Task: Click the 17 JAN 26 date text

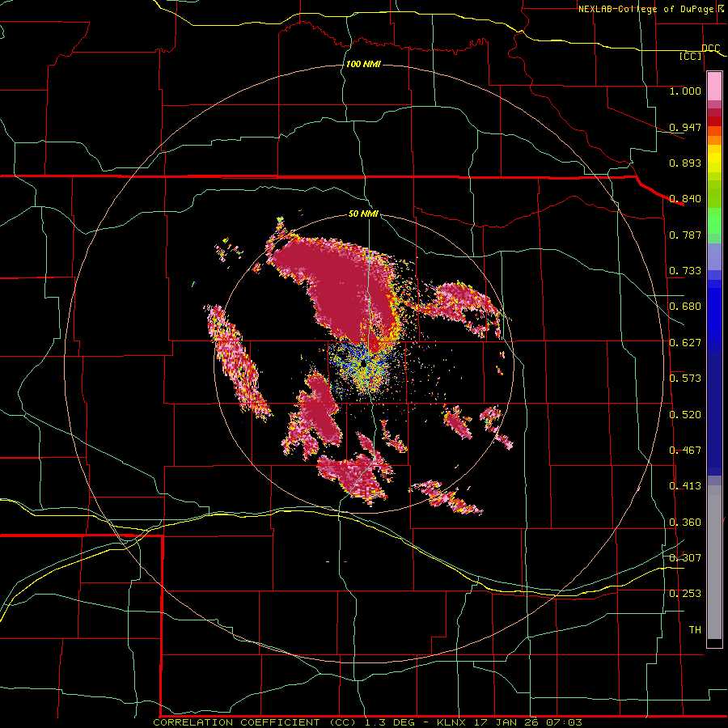Action: coord(505,722)
